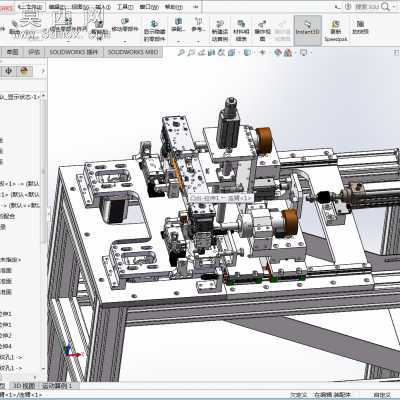Switch to the Layout tab
Image resolution: width=400 pixels, height=400 pixels.
pos(13,52)
